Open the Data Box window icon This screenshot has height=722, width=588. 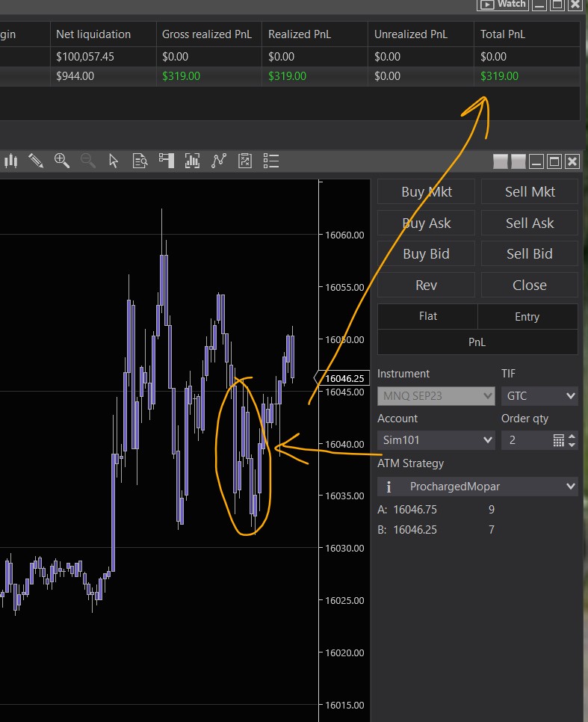click(140, 161)
